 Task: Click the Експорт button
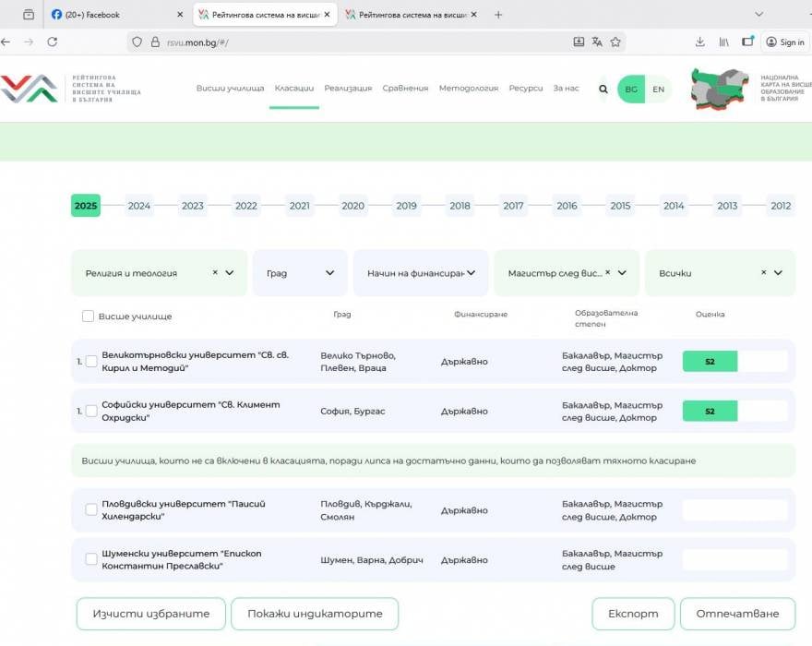(x=633, y=614)
